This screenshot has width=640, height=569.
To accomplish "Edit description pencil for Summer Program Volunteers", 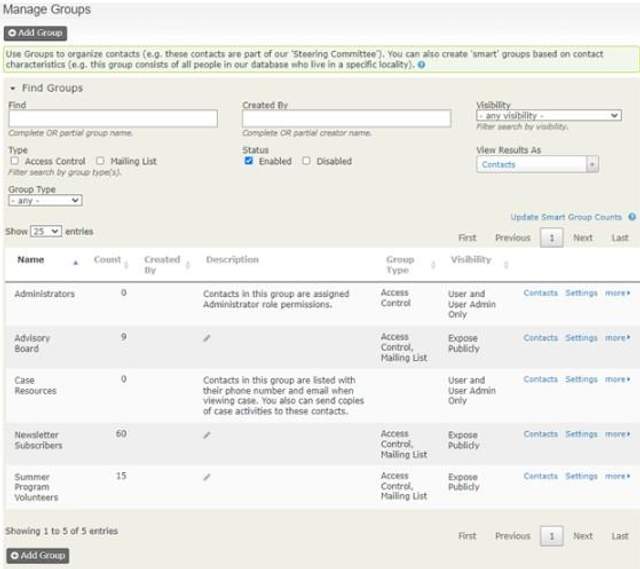I will [x=207, y=477].
